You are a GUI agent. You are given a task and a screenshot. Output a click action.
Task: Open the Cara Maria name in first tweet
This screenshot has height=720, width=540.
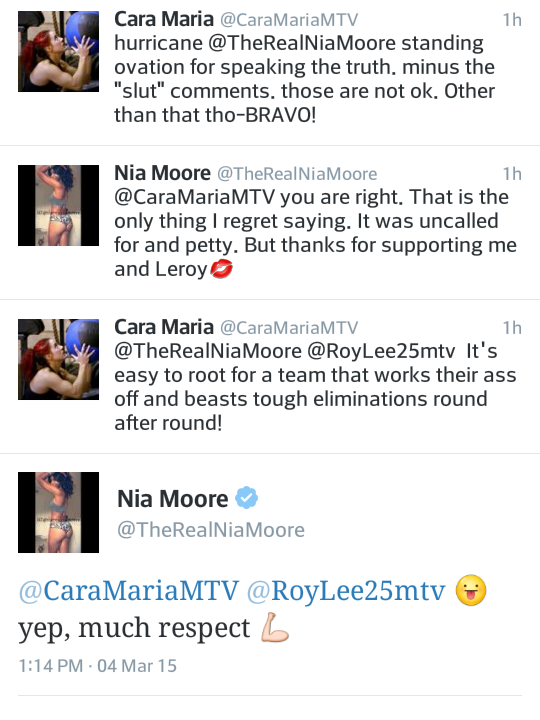[164, 19]
